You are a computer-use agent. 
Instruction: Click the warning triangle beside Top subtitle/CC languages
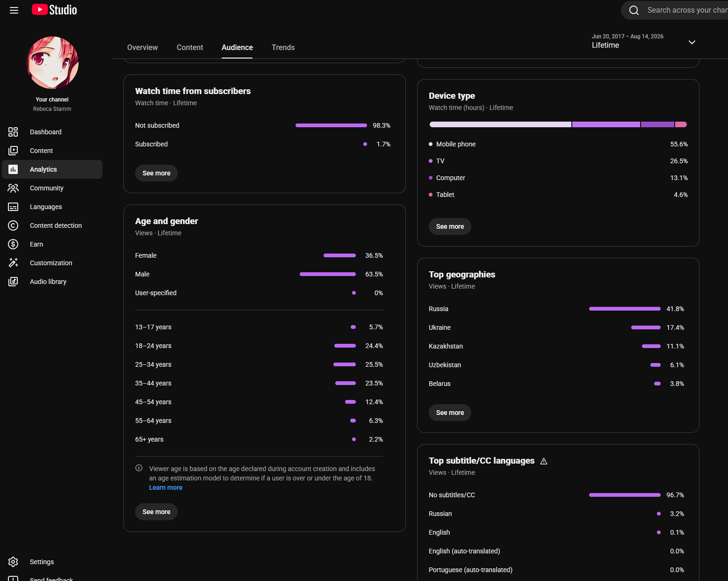(544, 461)
